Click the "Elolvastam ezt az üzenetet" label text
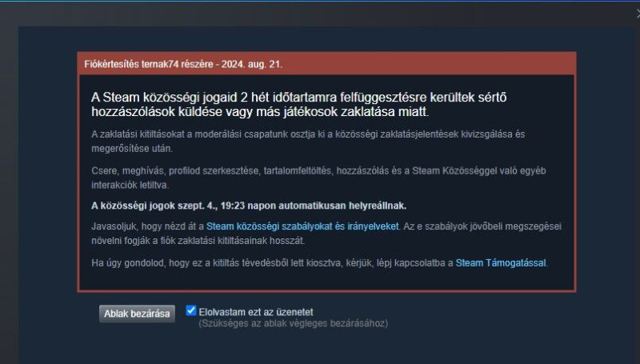The height and width of the screenshot is (364, 640). 256,312
